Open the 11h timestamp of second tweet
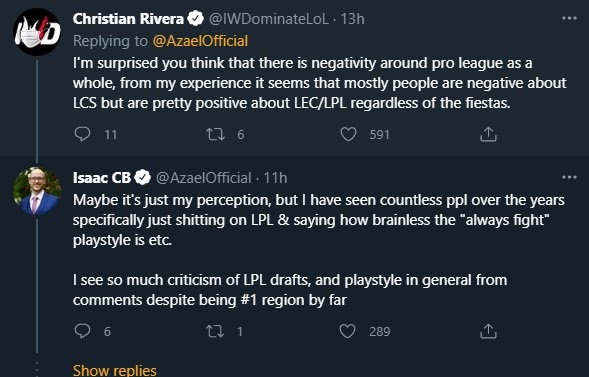589x377 pixels. (275, 178)
